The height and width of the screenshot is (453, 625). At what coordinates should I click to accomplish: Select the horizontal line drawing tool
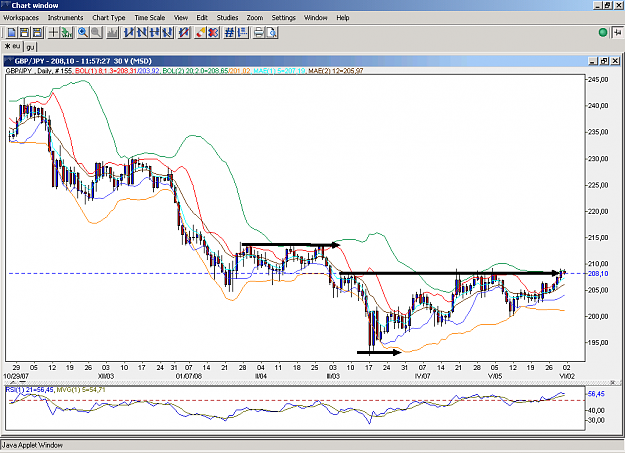(155, 33)
